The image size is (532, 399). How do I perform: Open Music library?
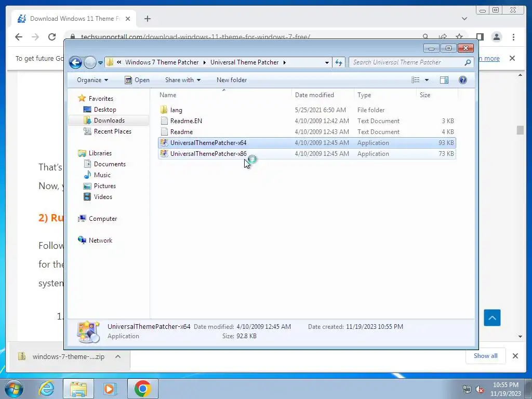pos(102,175)
